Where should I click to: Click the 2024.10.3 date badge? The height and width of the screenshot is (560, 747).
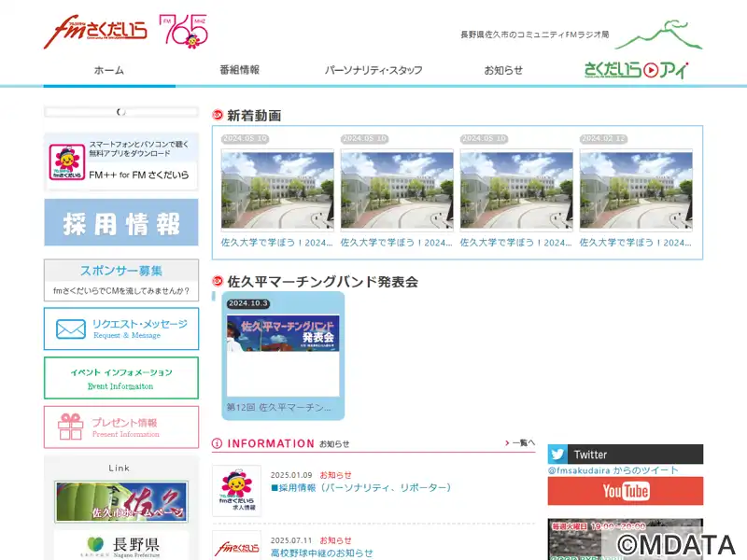tap(247, 303)
